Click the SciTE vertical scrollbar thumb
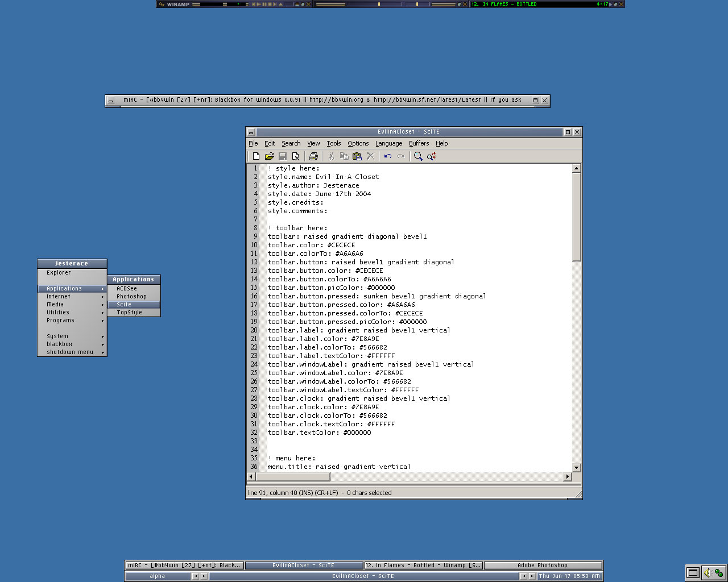Screen dimensions: 728x582 (x=576, y=217)
